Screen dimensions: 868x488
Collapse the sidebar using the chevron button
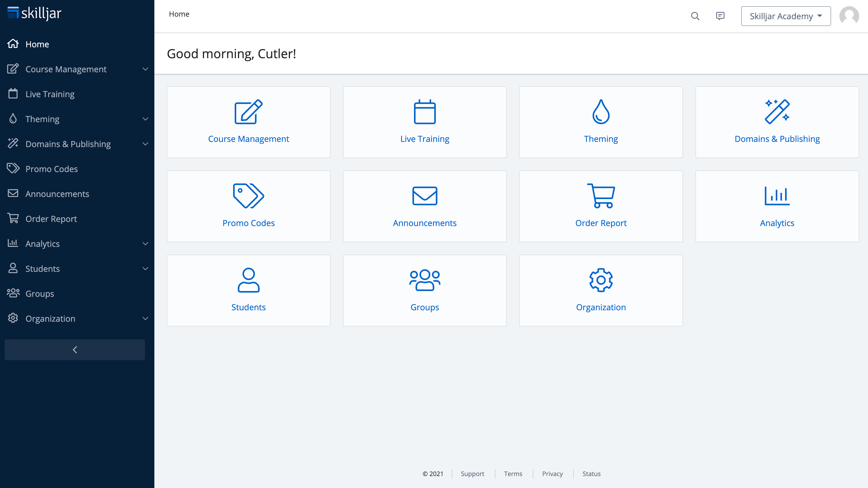point(75,350)
